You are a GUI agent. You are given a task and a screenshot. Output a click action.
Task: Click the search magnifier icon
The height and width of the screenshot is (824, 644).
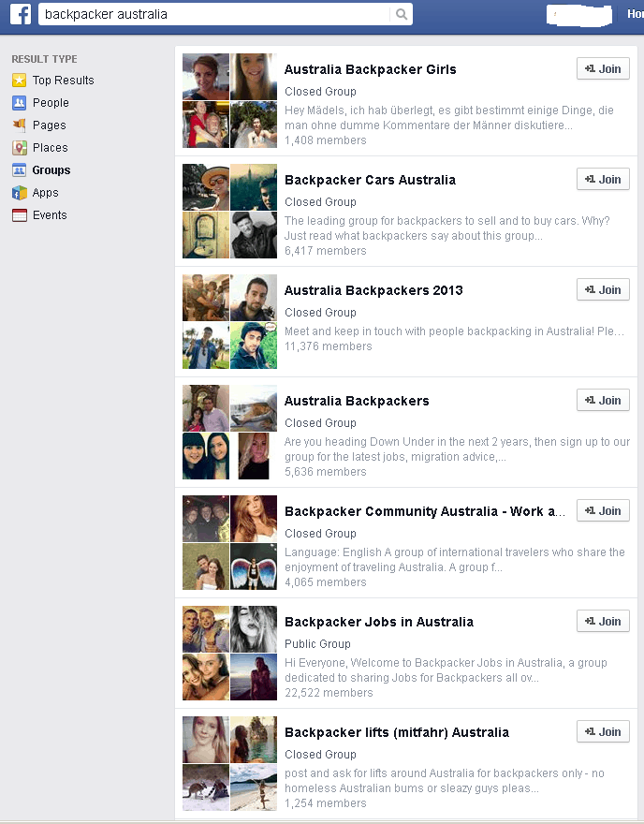pos(402,14)
